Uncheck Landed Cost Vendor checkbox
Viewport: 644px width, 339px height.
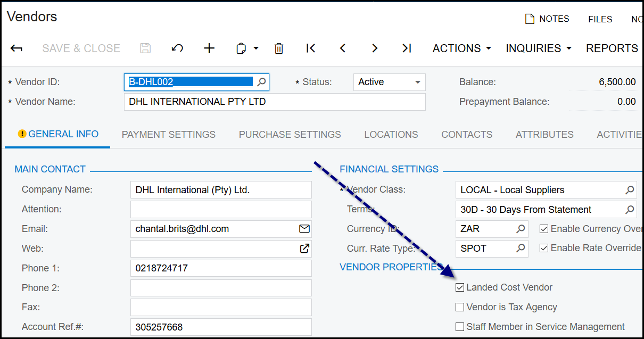pyautogui.click(x=460, y=288)
